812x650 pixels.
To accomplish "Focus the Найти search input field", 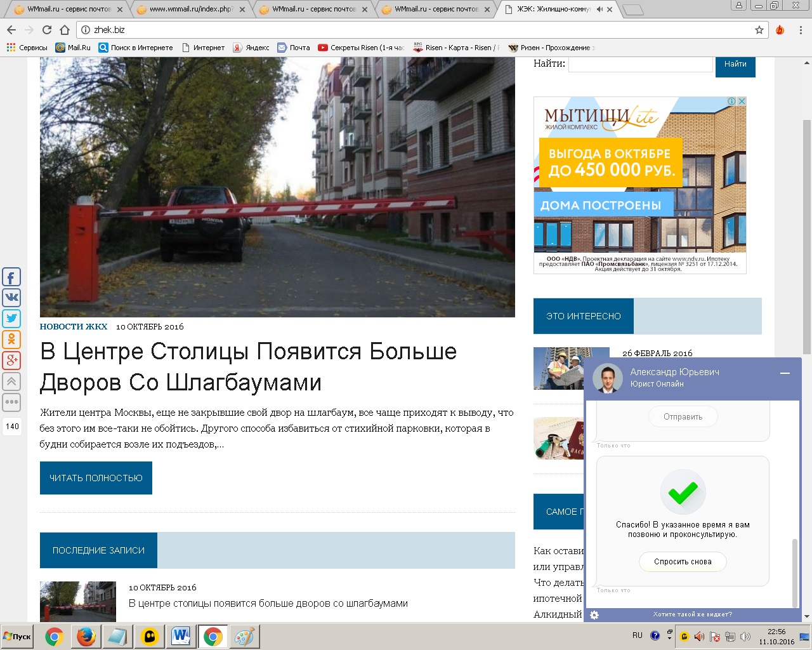I will (x=640, y=64).
